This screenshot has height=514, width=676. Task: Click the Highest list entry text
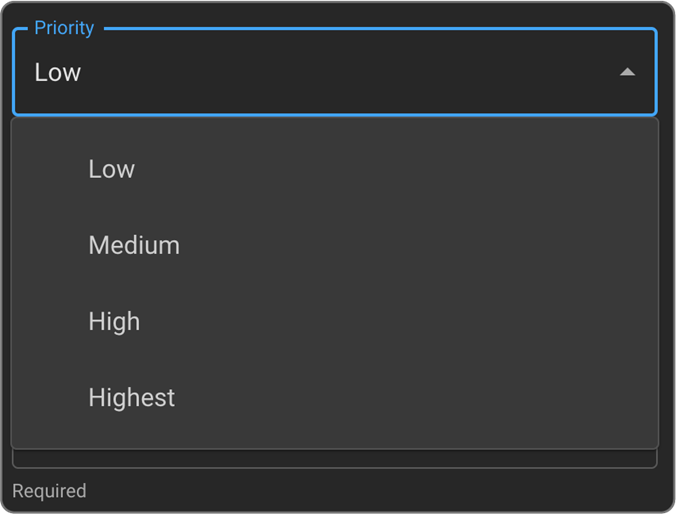pos(131,397)
